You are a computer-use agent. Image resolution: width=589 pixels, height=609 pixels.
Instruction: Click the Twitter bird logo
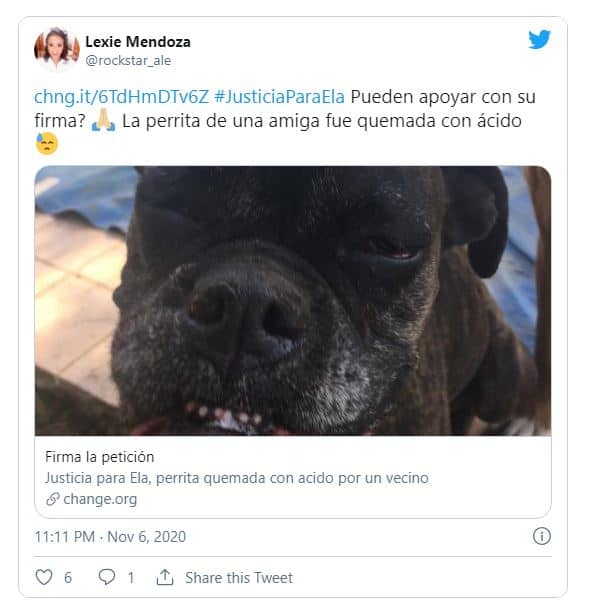[539, 40]
